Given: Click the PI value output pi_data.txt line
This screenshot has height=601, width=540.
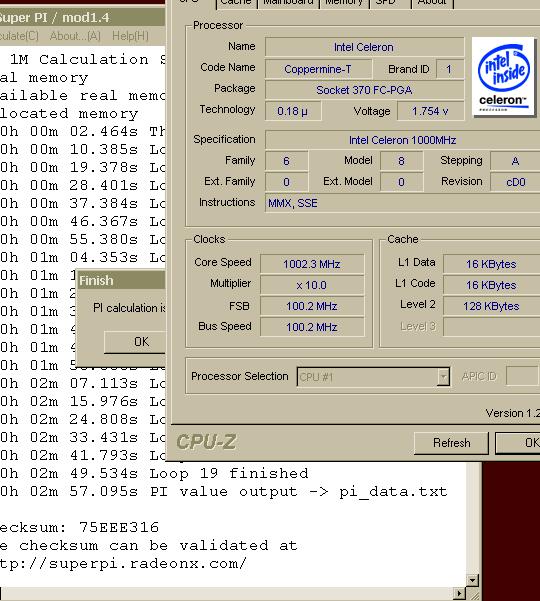Looking at the screenshot, I should point(223,492).
